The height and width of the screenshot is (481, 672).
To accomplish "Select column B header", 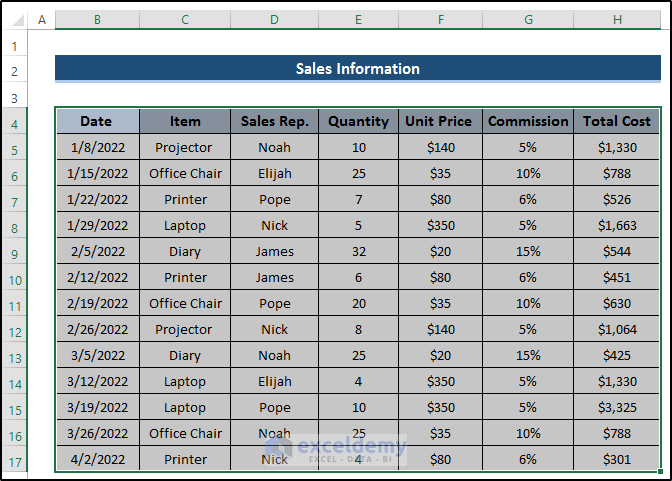I will 97,20.
